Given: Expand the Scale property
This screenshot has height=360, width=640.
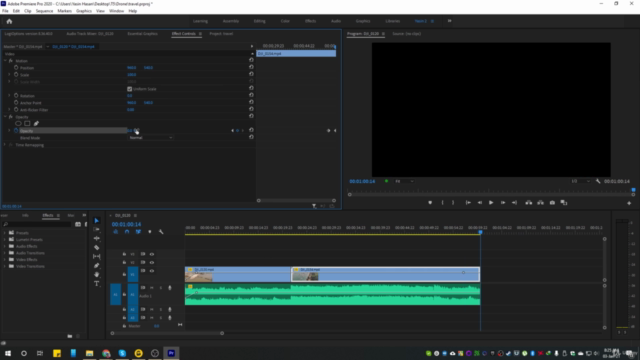Looking at the screenshot, I should (x=9, y=74).
